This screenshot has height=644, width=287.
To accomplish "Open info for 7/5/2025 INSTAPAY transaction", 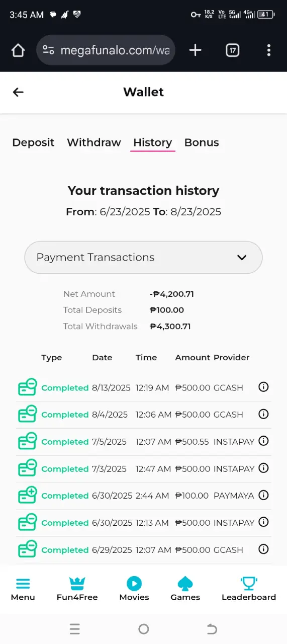I will point(263,441).
